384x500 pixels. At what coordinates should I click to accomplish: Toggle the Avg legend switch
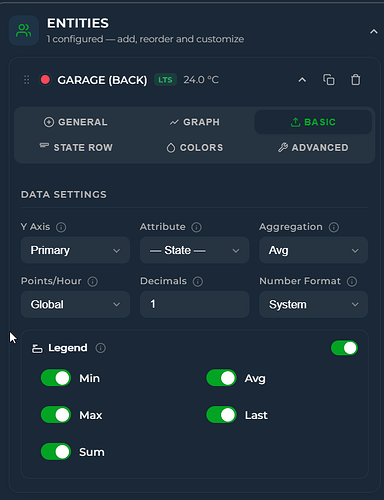pos(221,378)
